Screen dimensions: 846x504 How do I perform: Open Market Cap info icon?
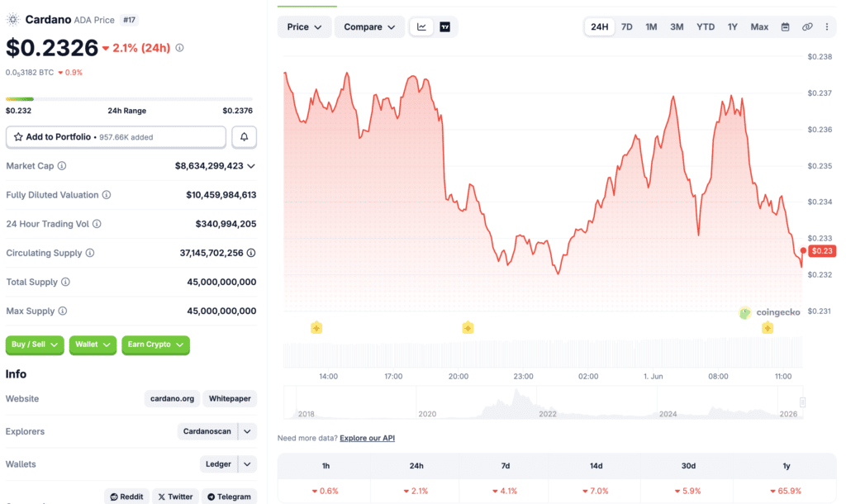pos(62,166)
